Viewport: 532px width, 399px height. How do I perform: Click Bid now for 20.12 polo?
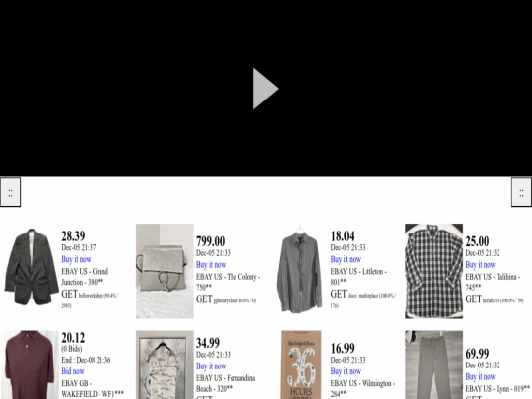click(73, 371)
